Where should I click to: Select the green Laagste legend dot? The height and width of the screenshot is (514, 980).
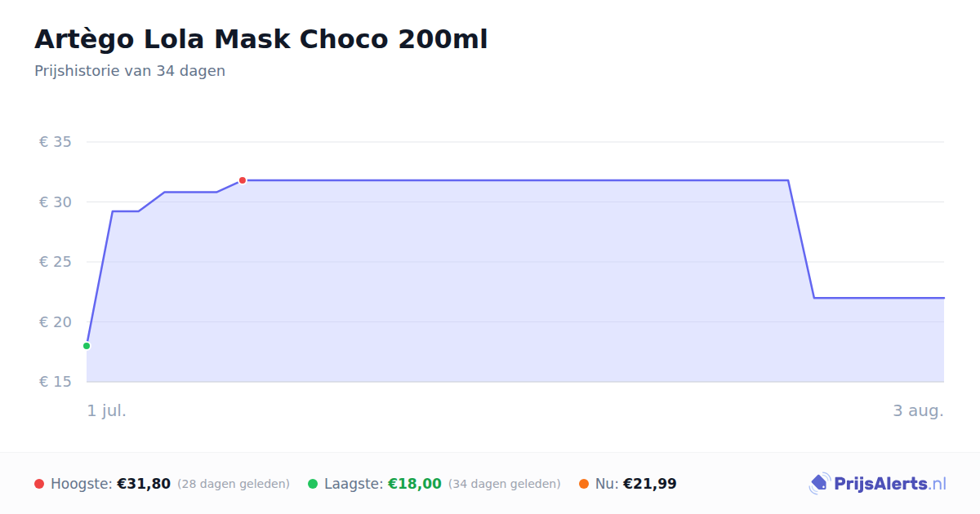click(313, 484)
